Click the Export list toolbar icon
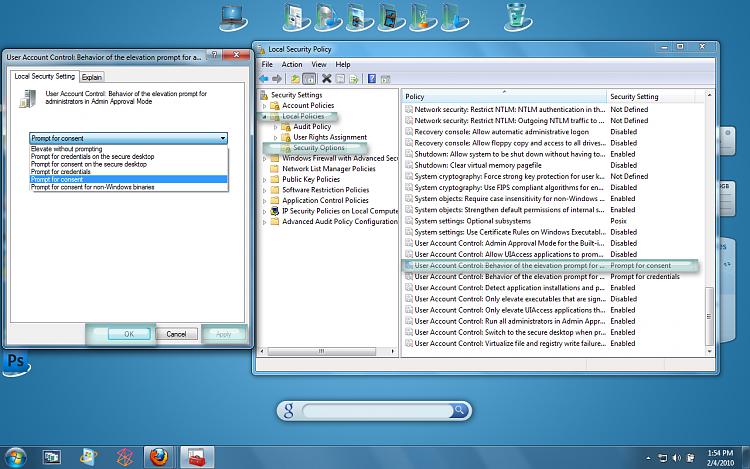The width and height of the screenshot is (750, 469). click(x=353, y=79)
